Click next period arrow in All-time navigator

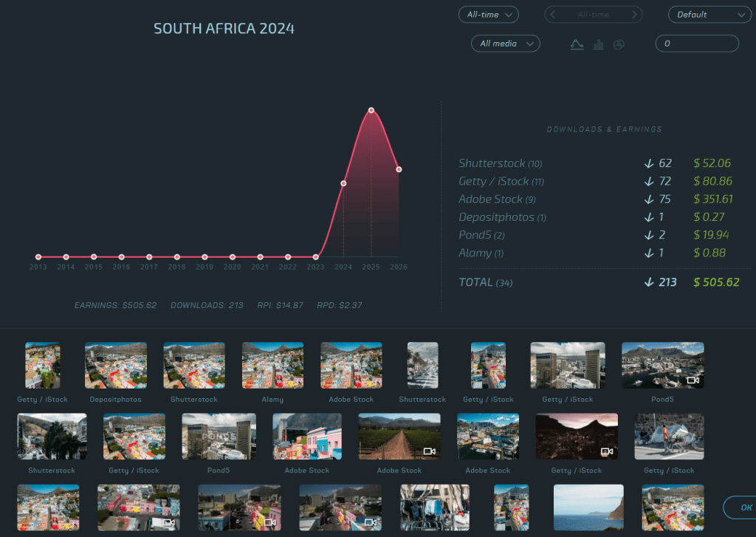pos(634,15)
